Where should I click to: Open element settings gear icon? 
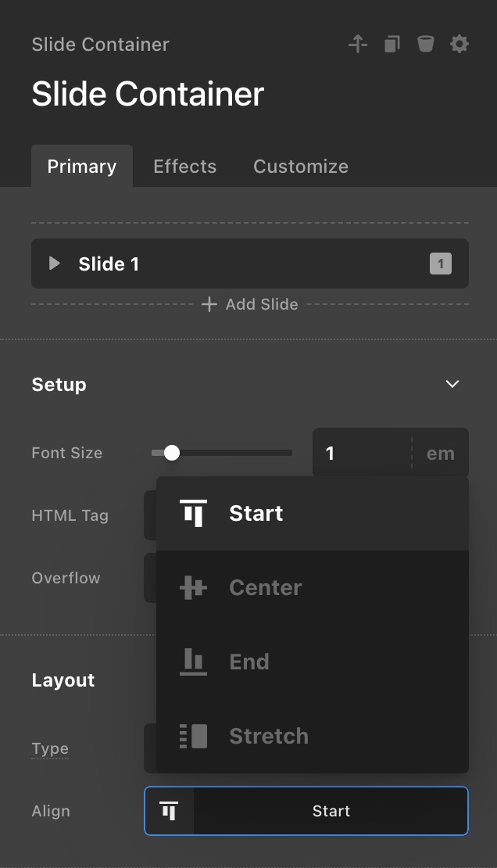coord(459,45)
